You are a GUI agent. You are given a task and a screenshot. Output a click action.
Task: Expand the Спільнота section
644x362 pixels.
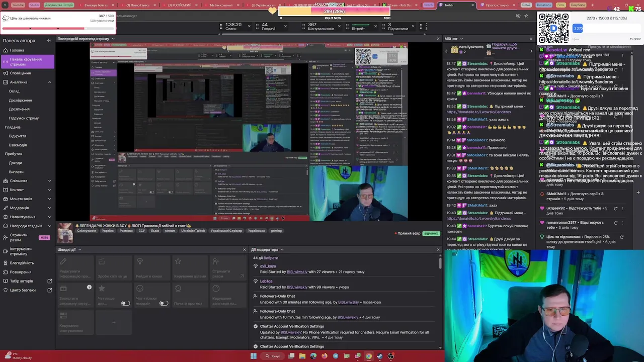[x=49, y=181]
